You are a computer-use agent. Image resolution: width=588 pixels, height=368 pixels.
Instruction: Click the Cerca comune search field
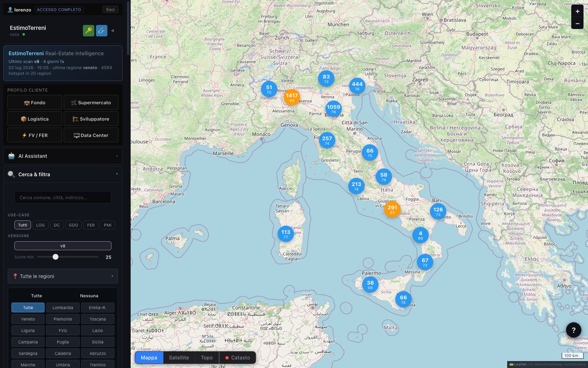click(x=63, y=197)
